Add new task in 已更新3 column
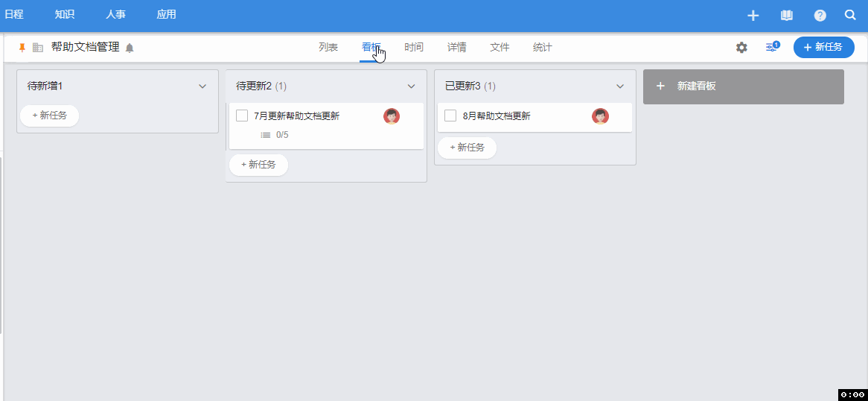 [x=467, y=148]
